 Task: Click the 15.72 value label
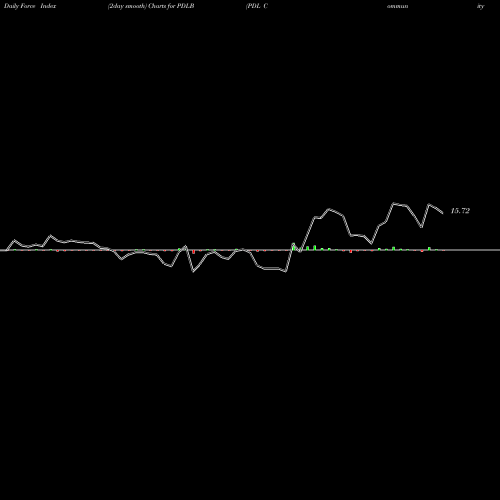point(460,211)
